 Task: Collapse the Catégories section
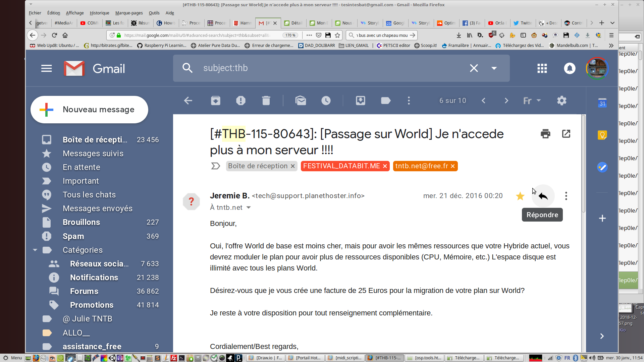(35, 250)
